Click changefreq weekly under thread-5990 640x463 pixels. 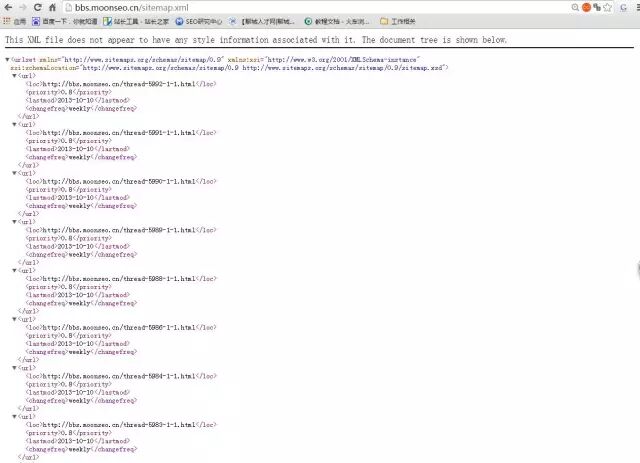(x=81, y=206)
